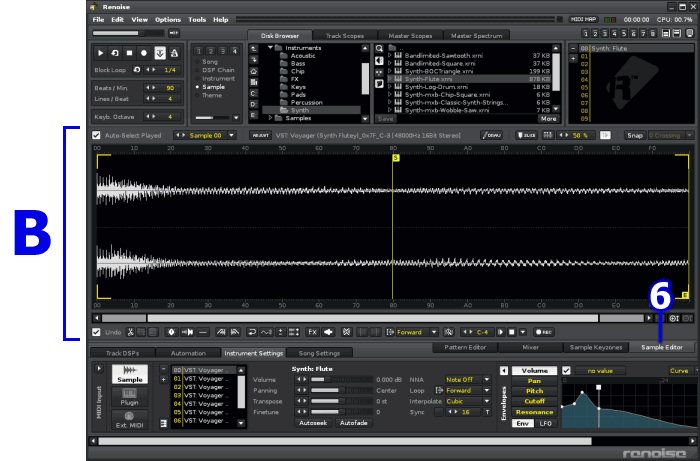Adjust the Panning slider

[342, 390]
